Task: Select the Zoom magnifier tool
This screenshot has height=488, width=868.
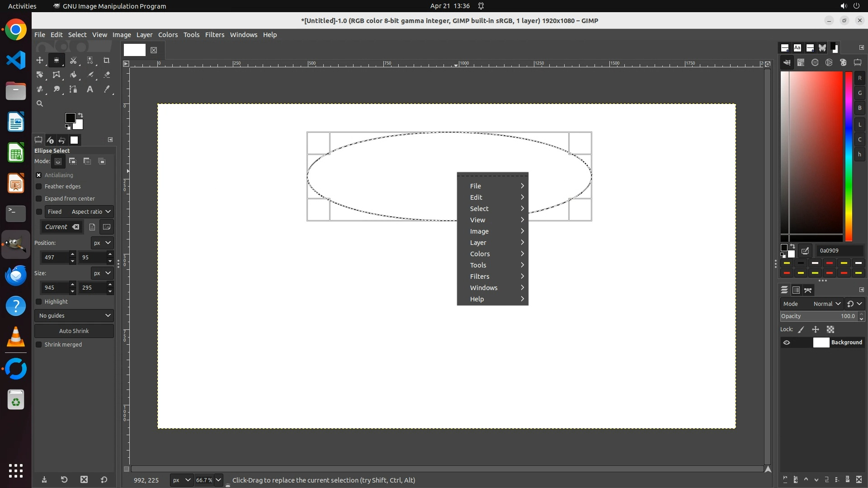Action: [40, 103]
